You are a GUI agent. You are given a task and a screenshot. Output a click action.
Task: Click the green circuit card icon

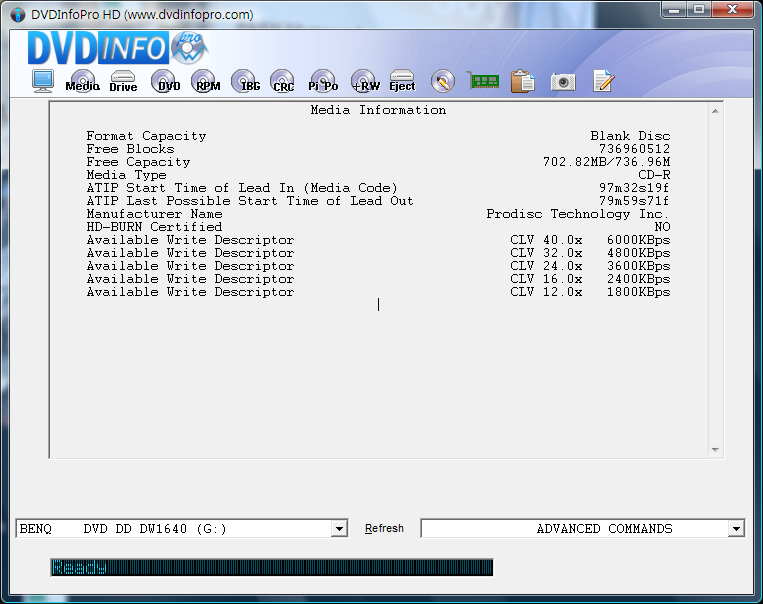[483, 81]
